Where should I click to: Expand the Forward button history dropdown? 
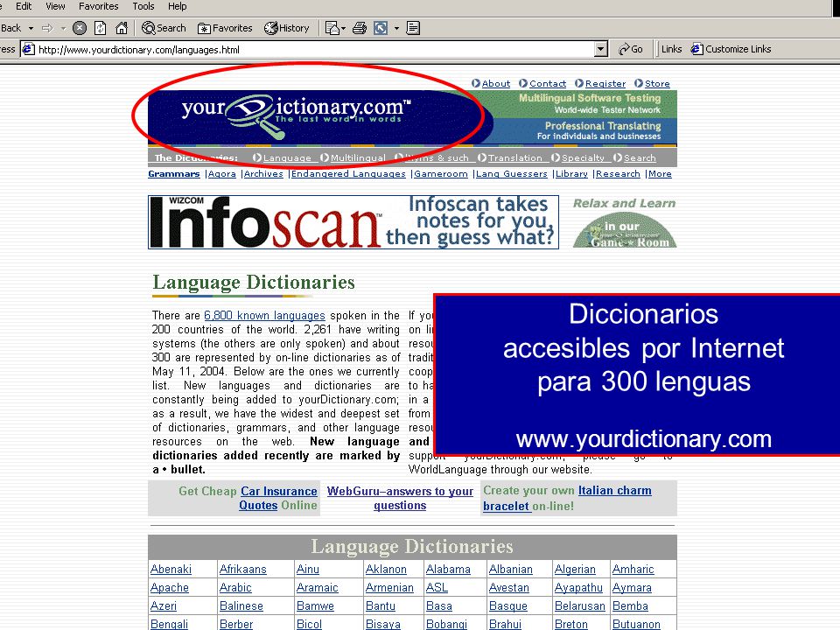[63, 28]
